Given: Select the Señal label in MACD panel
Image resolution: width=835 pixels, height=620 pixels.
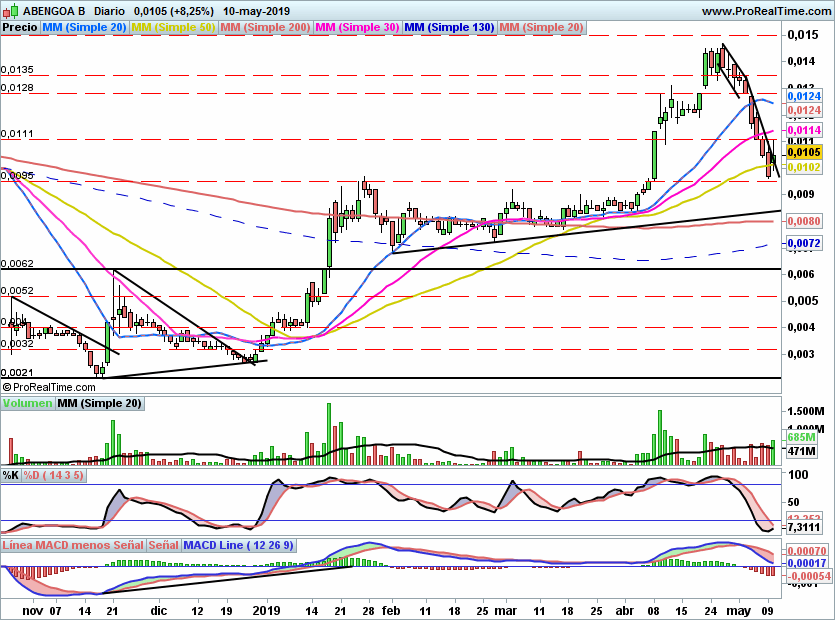Looking at the screenshot, I should pyautogui.click(x=163, y=545).
